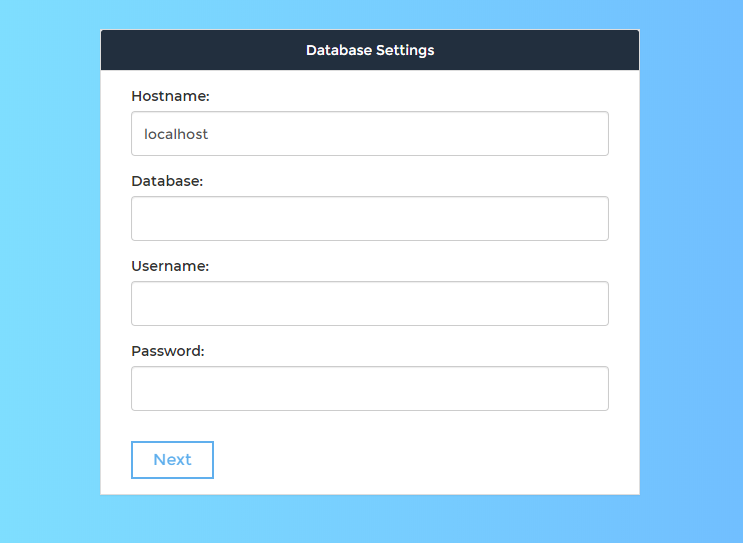This screenshot has height=543, width=743.
Task: Focus the Database text box
Action: point(369,219)
